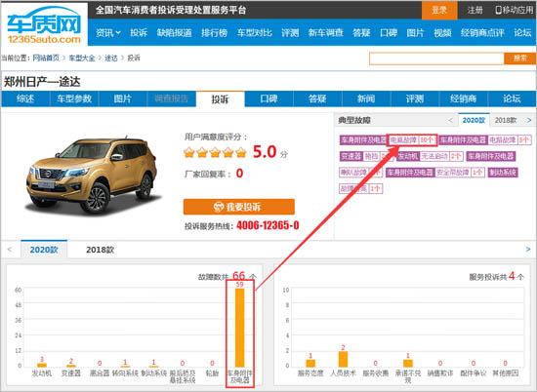This screenshot has width=537, height=392.
Task: Click the orange 搜索 search button
Action: pos(519,59)
